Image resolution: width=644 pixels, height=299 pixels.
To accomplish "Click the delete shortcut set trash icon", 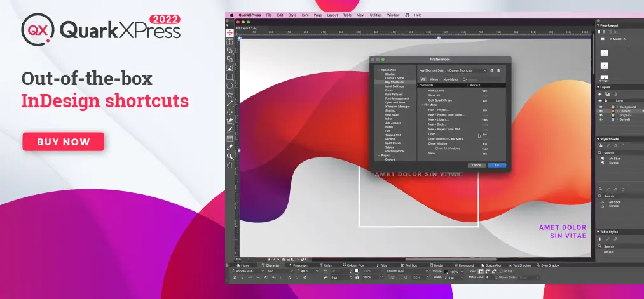I will coord(498,70).
